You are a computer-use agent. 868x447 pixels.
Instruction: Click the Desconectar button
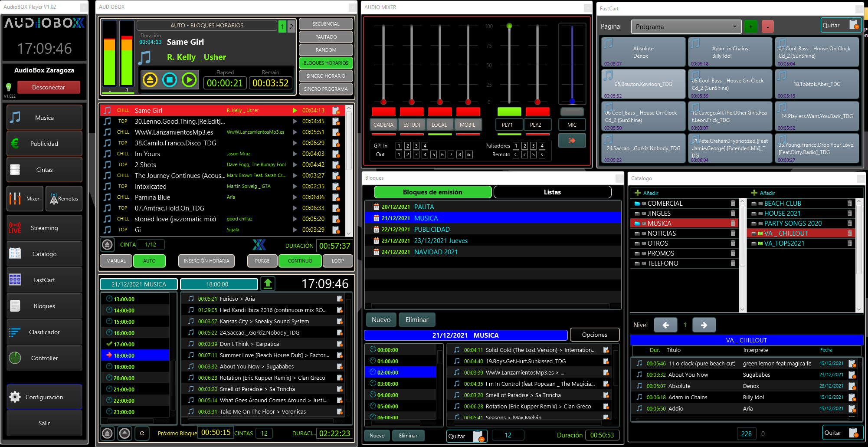point(49,87)
